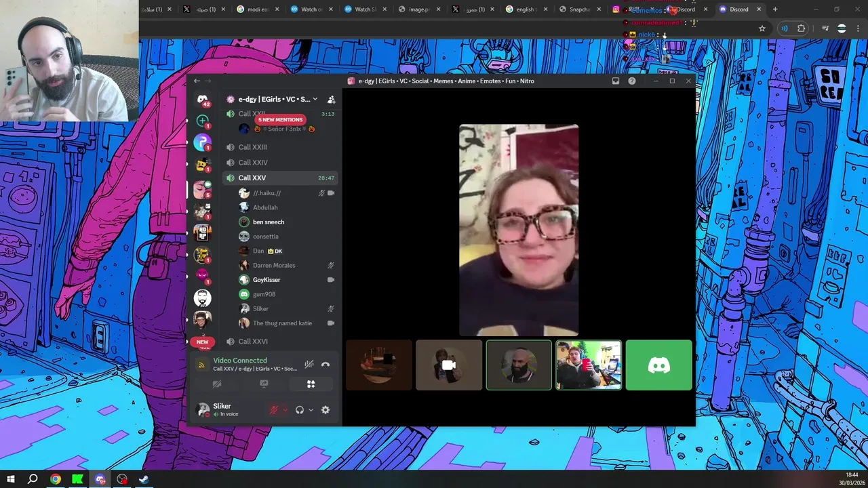868x488 pixels.
Task: Join voice channel Call XXVI
Action: pyautogui.click(x=281, y=341)
